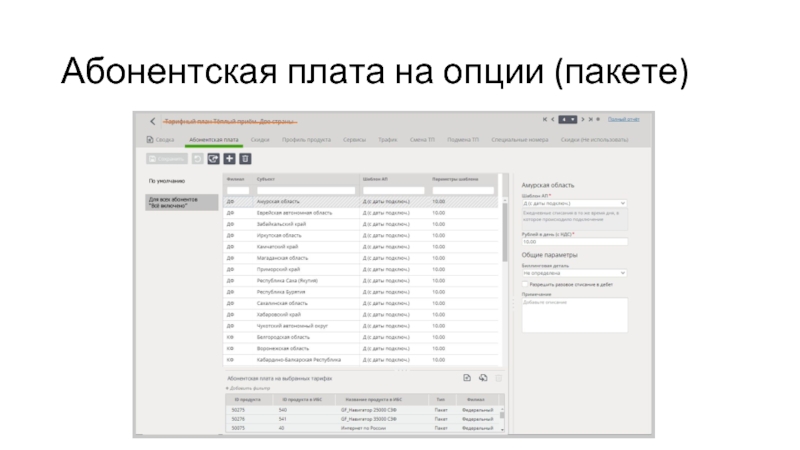The image size is (800, 450).
Task: Select the Еврейская автономная область row
Action: pyautogui.click(x=361, y=213)
